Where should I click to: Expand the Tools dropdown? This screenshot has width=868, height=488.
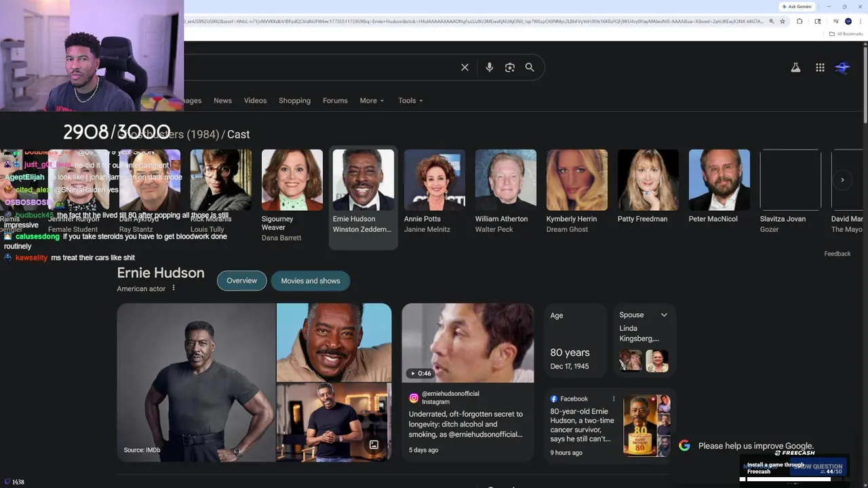[x=410, y=100]
